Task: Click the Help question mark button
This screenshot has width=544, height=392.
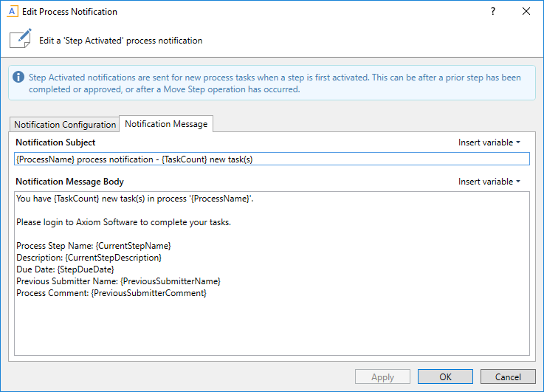Action: 492,12
